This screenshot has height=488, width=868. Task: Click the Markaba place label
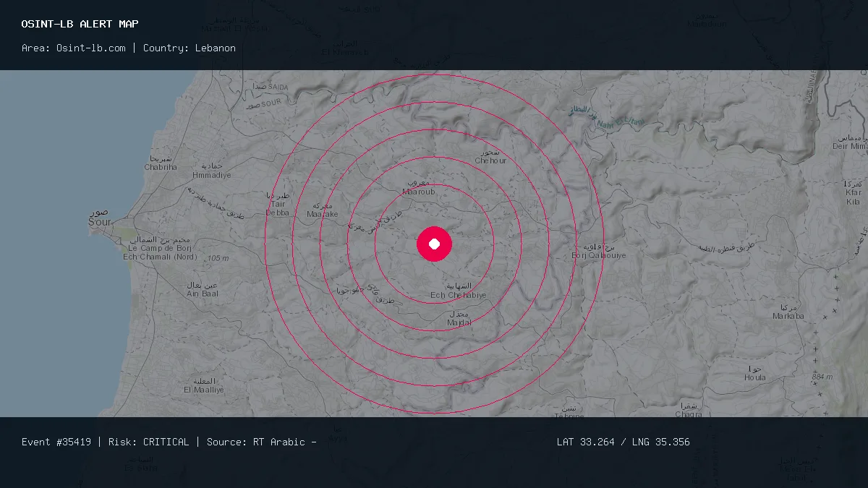coord(788,312)
